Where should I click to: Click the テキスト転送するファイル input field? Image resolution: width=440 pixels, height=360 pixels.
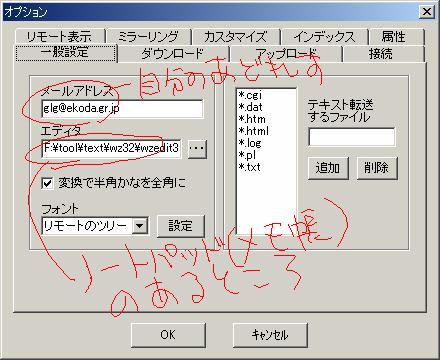pyautogui.click(x=352, y=137)
